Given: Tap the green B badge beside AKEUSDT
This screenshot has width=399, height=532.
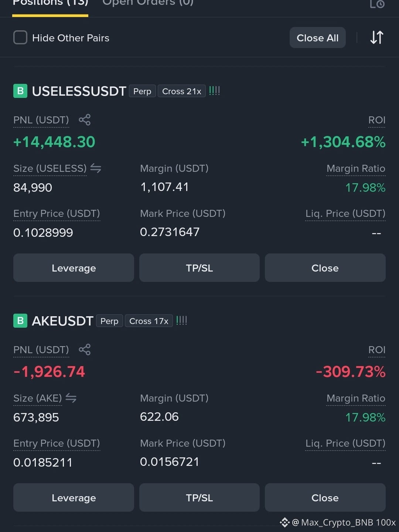Looking at the screenshot, I should (20, 321).
